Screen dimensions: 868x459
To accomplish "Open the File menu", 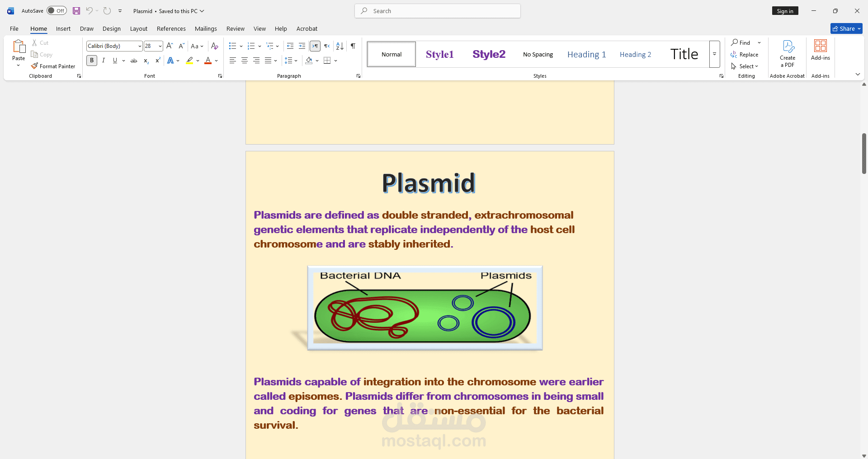I will (14, 28).
